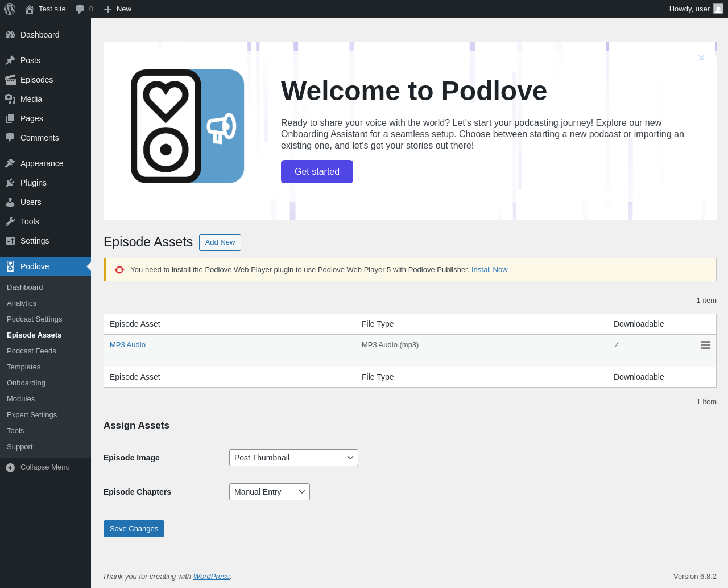The width and height of the screenshot is (728, 588).
Task: Open Templates submenu item
Action: [x=24, y=367]
